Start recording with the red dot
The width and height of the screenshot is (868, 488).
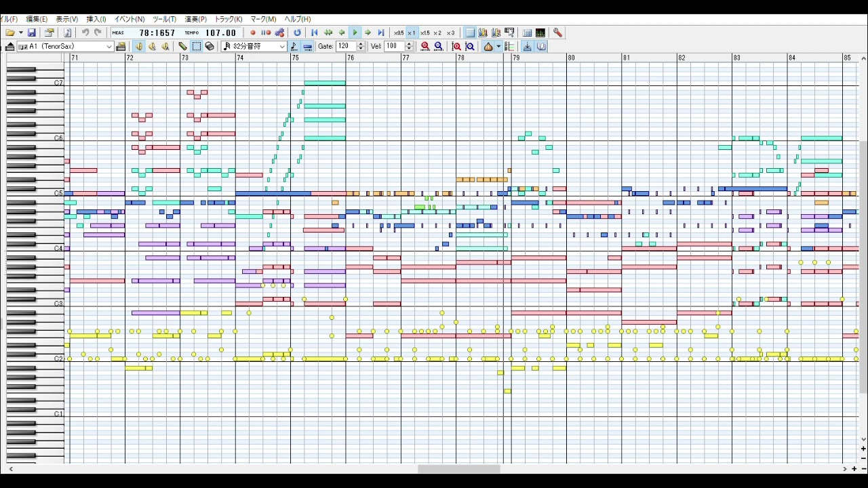point(253,33)
